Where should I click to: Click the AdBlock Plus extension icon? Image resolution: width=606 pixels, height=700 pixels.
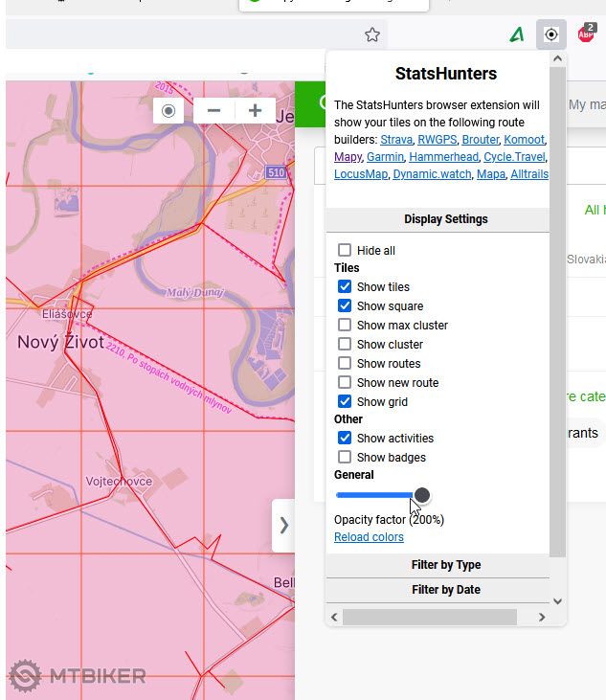point(586,34)
